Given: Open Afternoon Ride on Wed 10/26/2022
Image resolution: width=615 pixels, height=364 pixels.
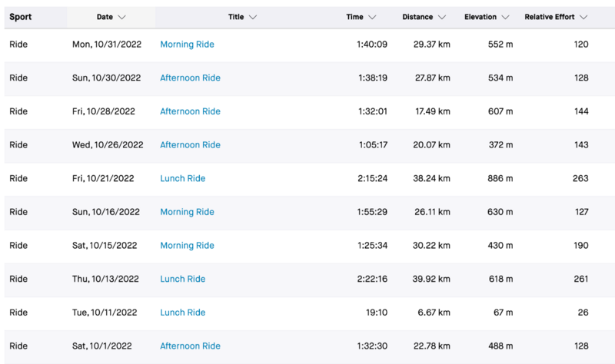Looking at the screenshot, I should (190, 145).
